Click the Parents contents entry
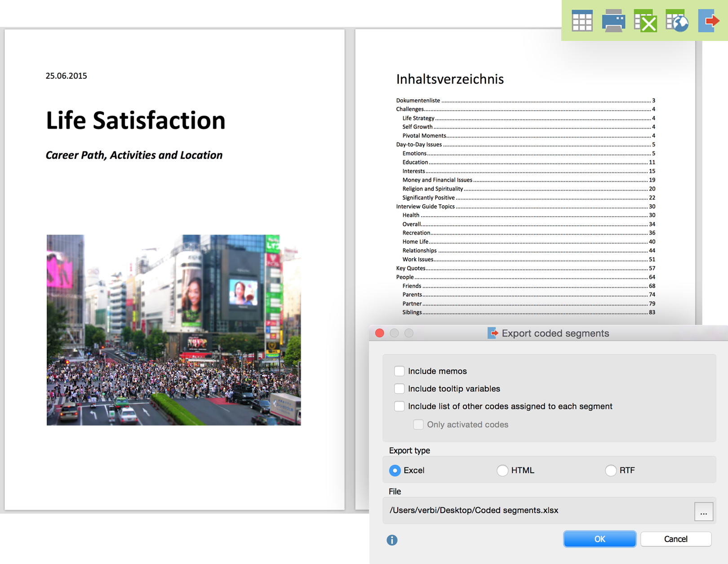Viewport: 728px width, 564px height. [x=528, y=295]
